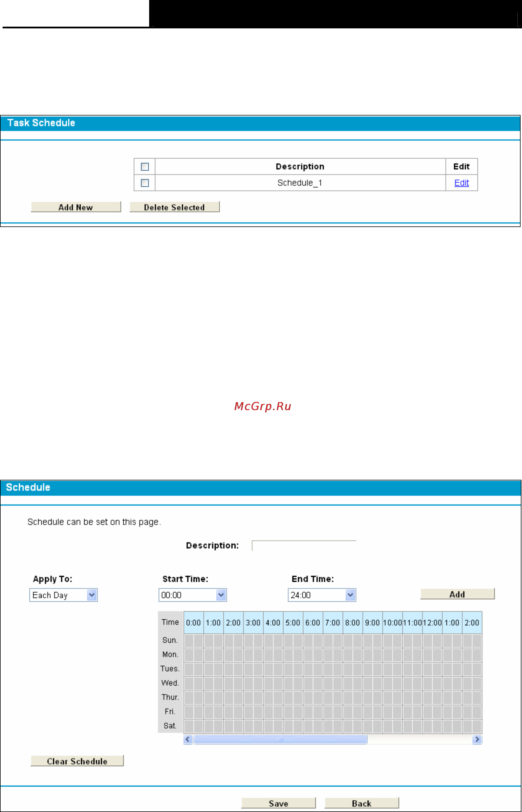Select the 5:00 time column header
Image resolution: width=522 pixels, height=812 pixels.
(x=293, y=623)
